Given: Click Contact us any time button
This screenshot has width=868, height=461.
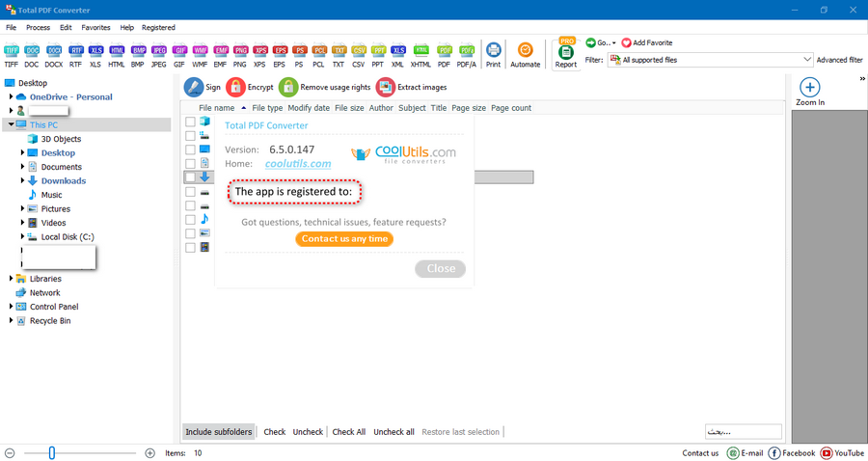Looking at the screenshot, I should (344, 238).
